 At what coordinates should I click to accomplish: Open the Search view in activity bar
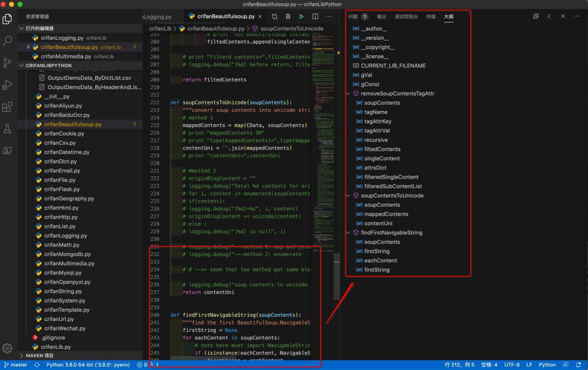(7, 41)
